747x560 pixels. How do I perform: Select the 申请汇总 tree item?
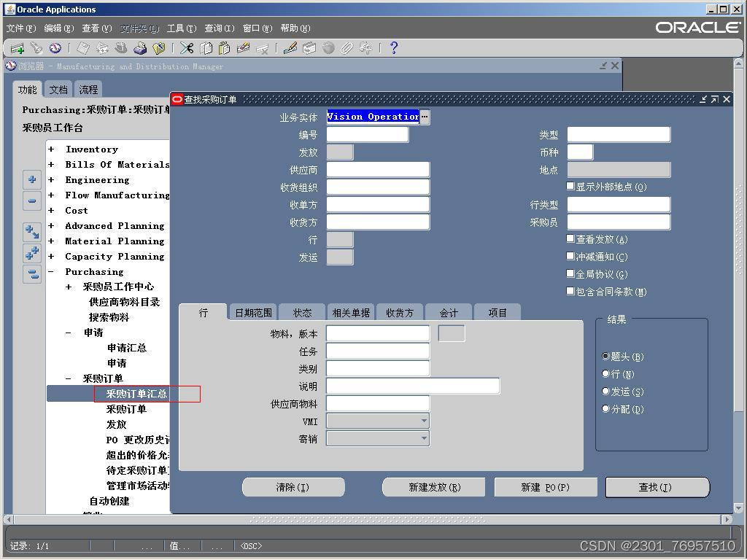pos(127,348)
